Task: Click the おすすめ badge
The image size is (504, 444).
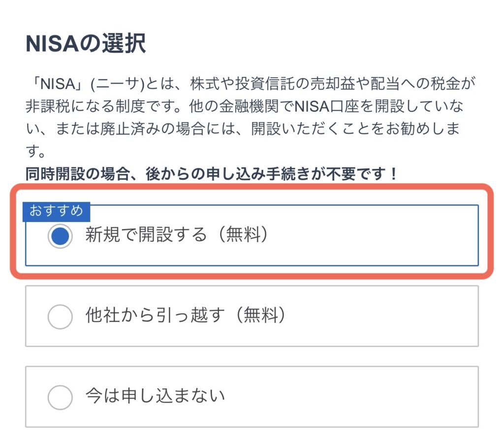Action: pos(56,211)
